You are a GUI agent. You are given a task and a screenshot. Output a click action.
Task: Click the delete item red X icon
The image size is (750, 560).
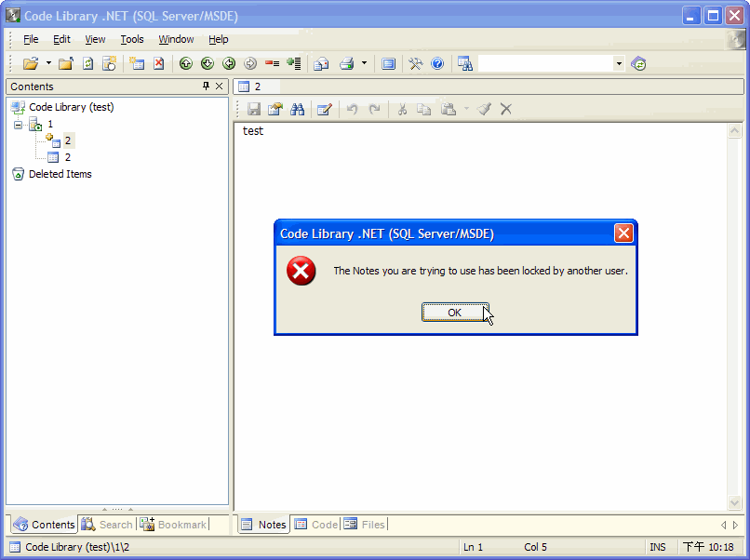coord(159,63)
